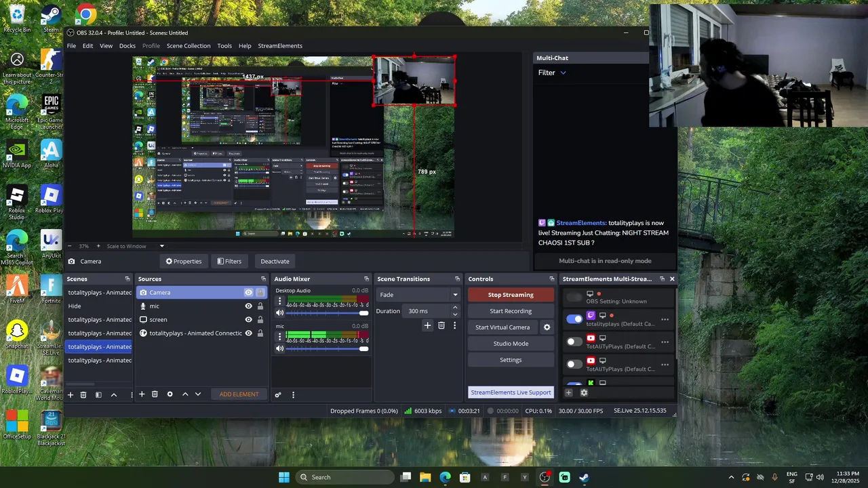Image resolution: width=868 pixels, height=488 pixels.
Task: Open the File menu
Action: 71,46
